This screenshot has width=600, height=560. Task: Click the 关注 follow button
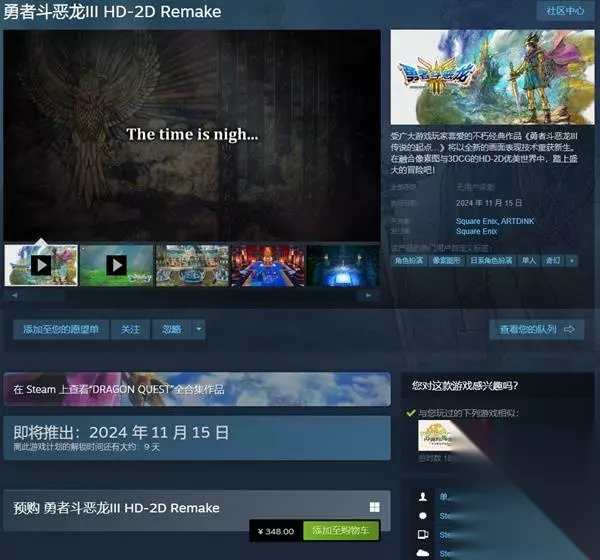tap(130, 329)
